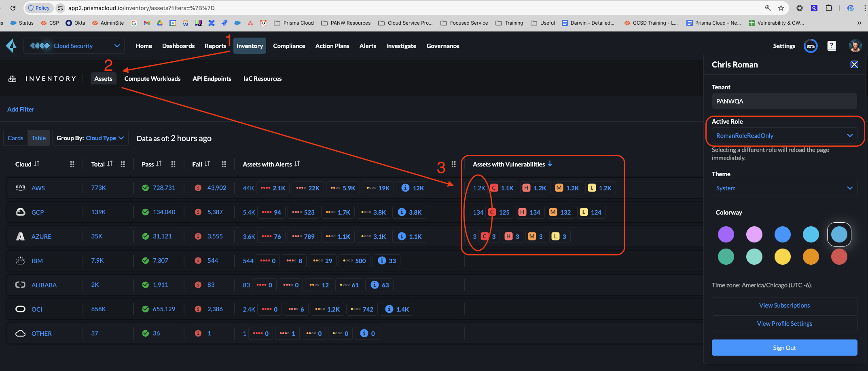Sort by Assets with Vulnerabilities arrow
The height and width of the screenshot is (371, 868).
pyautogui.click(x=550, y=164)
